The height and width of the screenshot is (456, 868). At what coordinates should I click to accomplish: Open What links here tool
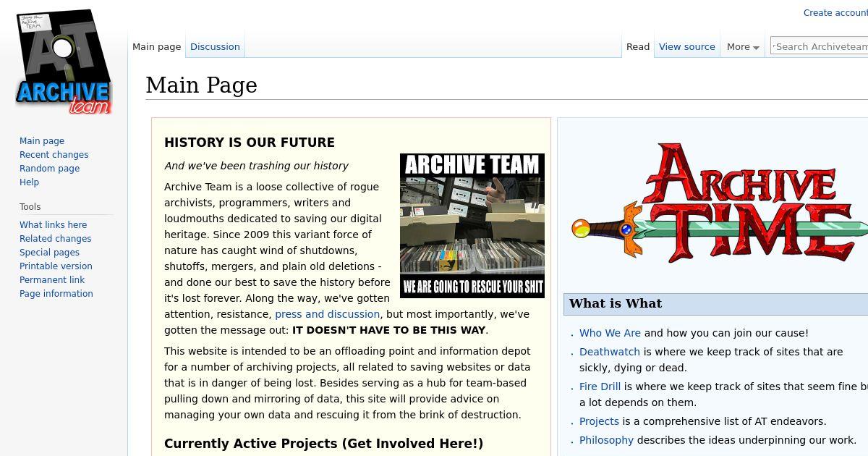click(x=54, y=225)
